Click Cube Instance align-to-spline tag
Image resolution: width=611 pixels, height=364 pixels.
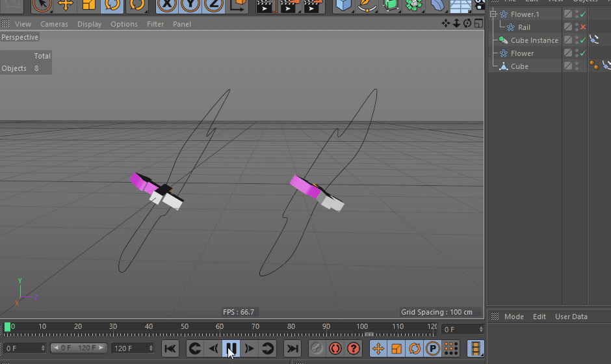point(594,40)
